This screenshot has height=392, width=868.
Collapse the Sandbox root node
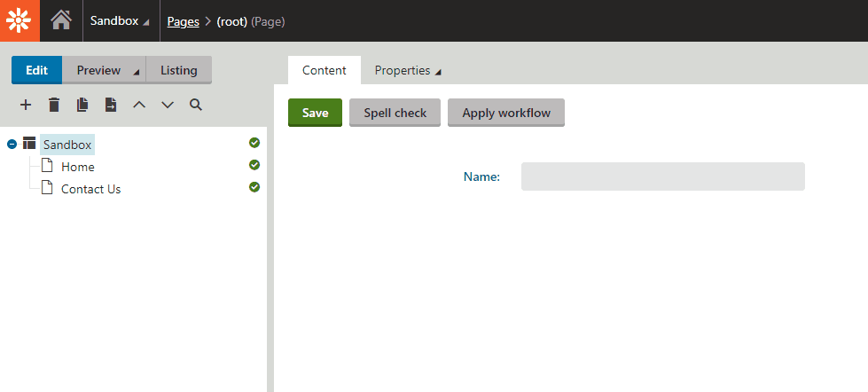[x=12, y=145]
